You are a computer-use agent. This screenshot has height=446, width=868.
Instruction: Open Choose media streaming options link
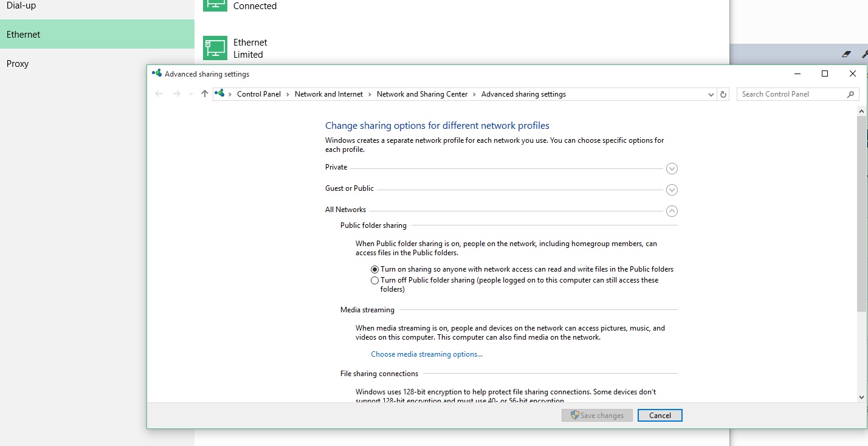[x=427, y=354]
